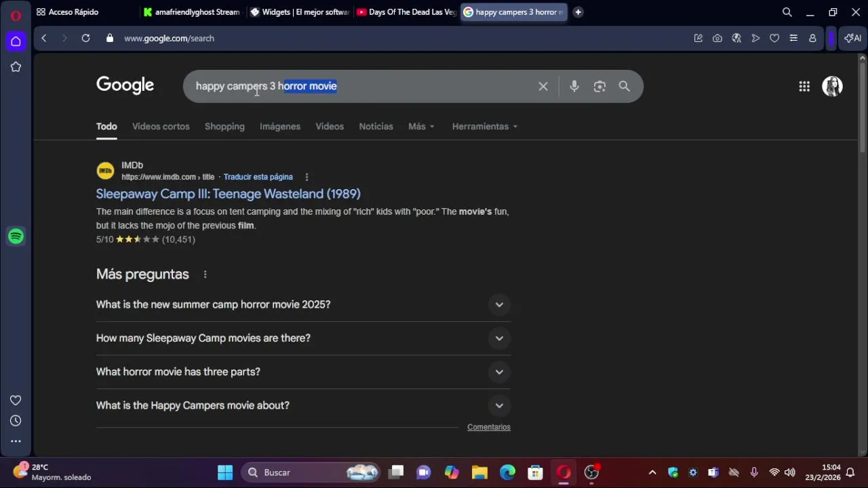Start voice search with the microphone

tap(574, 86)
